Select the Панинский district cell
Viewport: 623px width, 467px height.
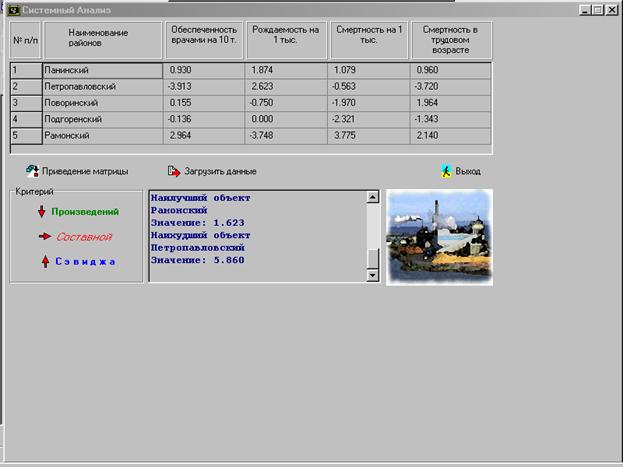click(100, 71)
